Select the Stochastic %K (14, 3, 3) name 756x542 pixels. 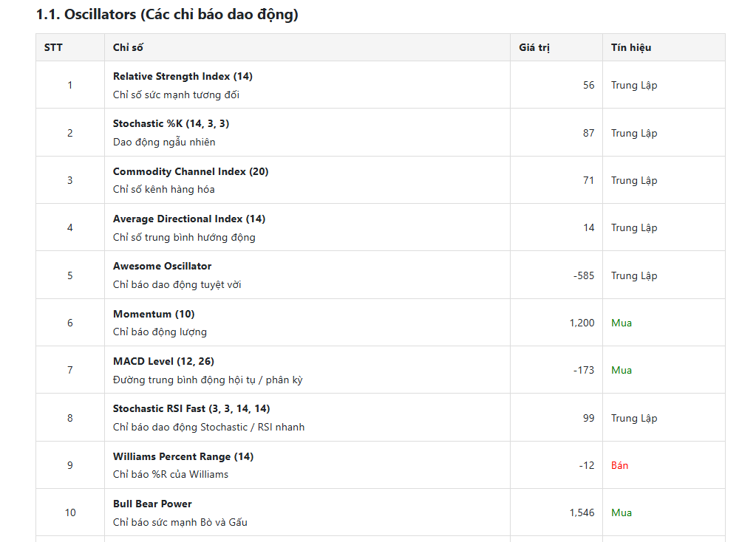tap(171, 123)
